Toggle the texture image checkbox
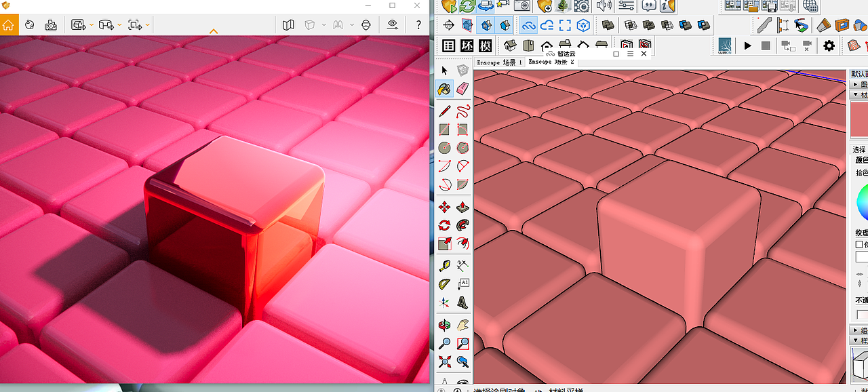The width and height of the screenshot is (868, 392). coord(859,244)
